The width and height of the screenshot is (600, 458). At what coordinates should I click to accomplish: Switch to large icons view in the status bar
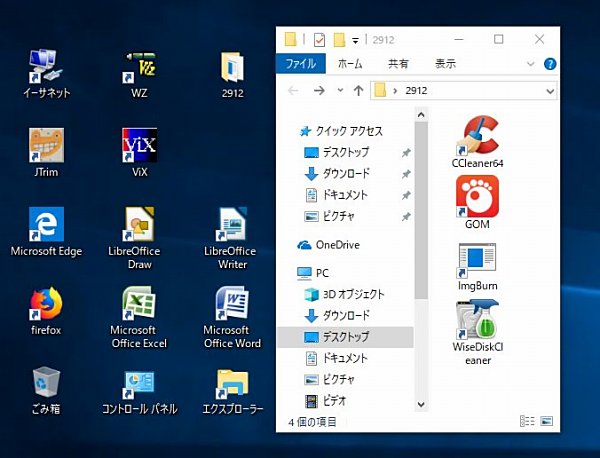(x=546, y=421)
